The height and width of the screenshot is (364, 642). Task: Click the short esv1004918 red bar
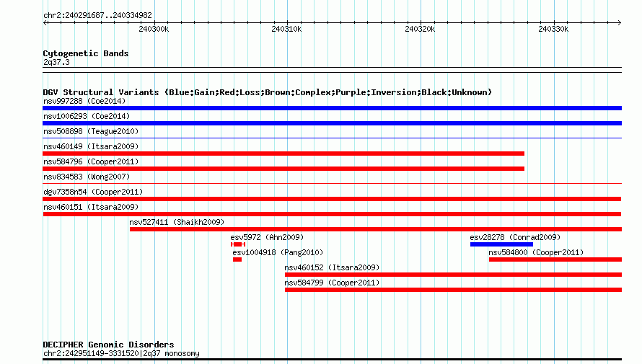coord(237,259)
